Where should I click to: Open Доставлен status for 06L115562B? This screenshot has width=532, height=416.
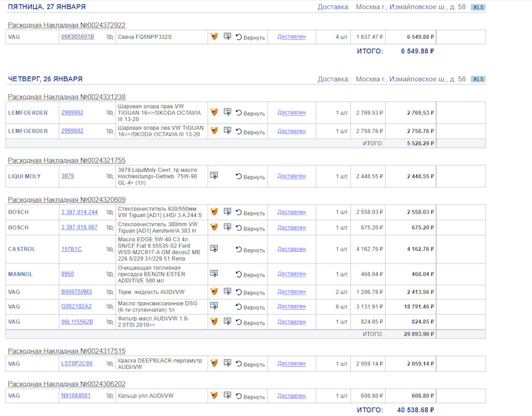tap(291, 322)
